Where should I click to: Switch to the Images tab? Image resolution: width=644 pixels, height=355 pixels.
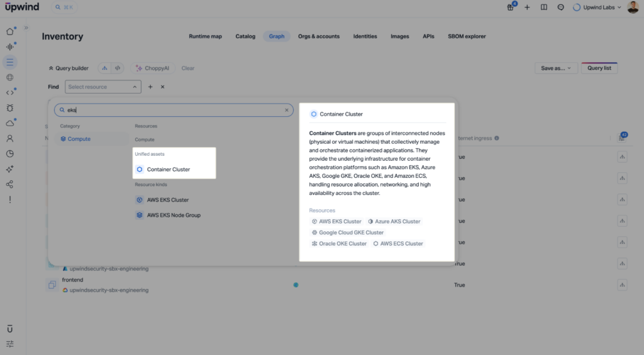(399, 36)
